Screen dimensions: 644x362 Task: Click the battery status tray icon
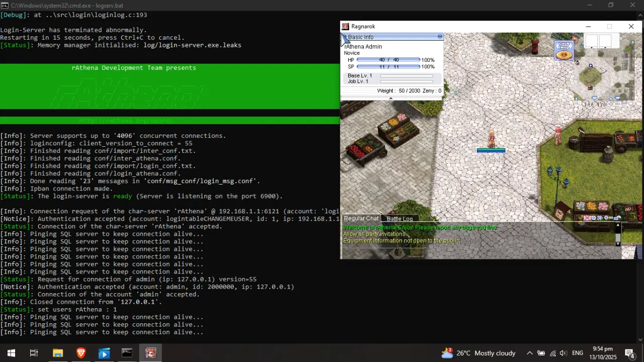541,353
